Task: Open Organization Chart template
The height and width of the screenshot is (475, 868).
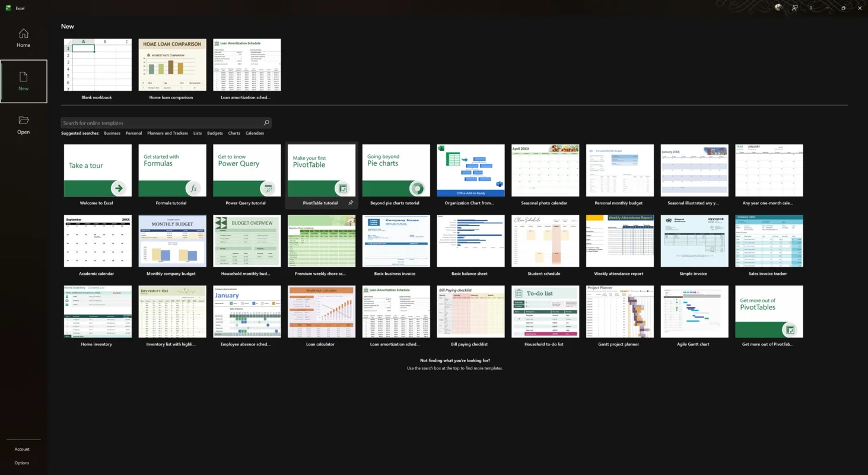Action: 470,176
